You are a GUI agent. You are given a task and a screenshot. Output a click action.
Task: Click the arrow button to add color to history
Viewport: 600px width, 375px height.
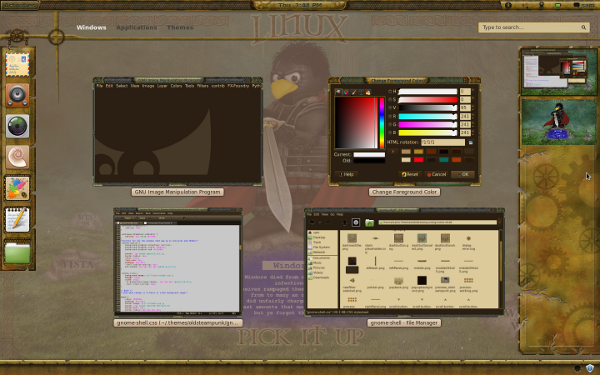coord(393,152)
